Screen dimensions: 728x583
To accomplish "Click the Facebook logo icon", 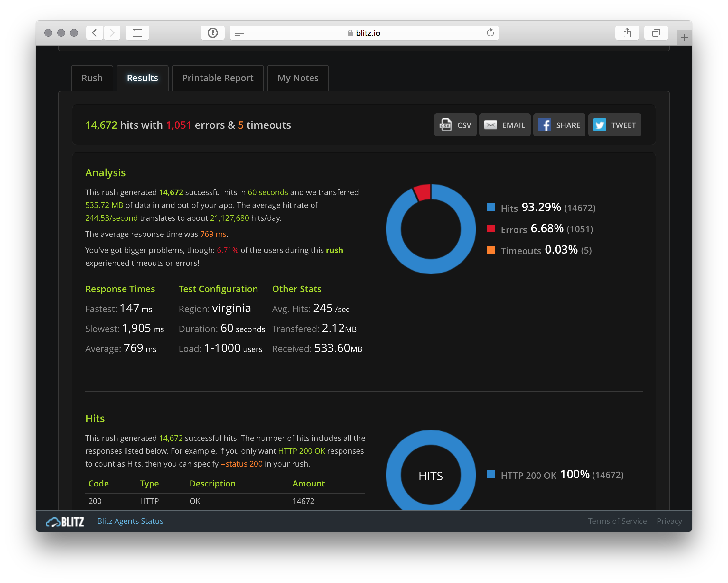I will (545, 125).
